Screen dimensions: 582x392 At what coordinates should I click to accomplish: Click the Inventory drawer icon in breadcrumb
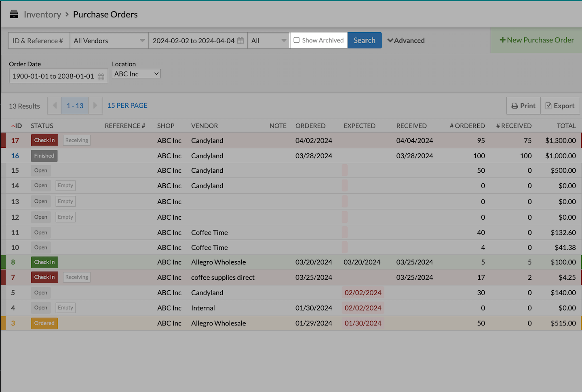pos(14,15)
